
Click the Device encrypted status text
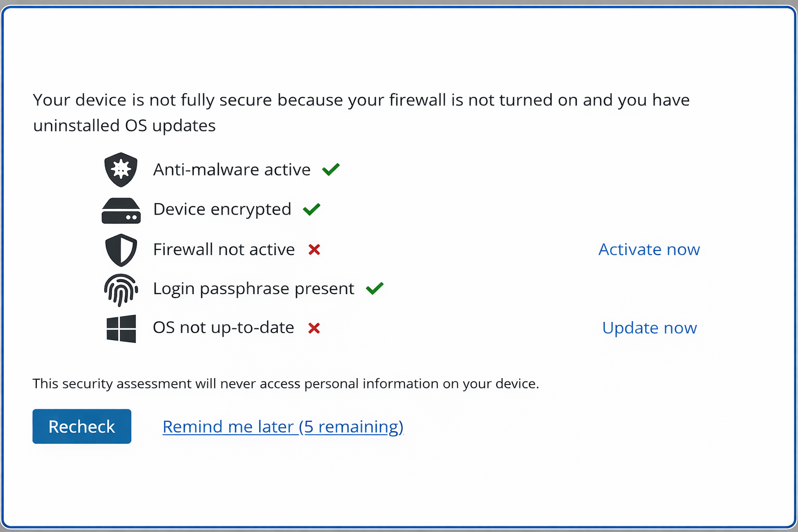[221, 209]
